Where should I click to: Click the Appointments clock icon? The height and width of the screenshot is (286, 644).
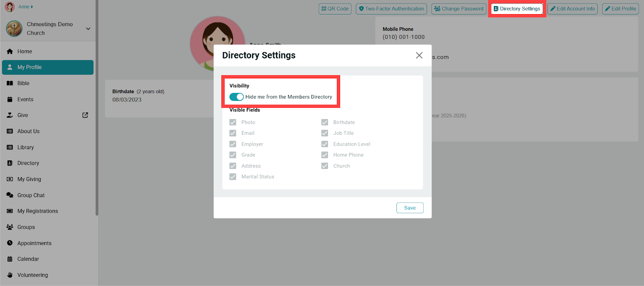click(10, 243)
